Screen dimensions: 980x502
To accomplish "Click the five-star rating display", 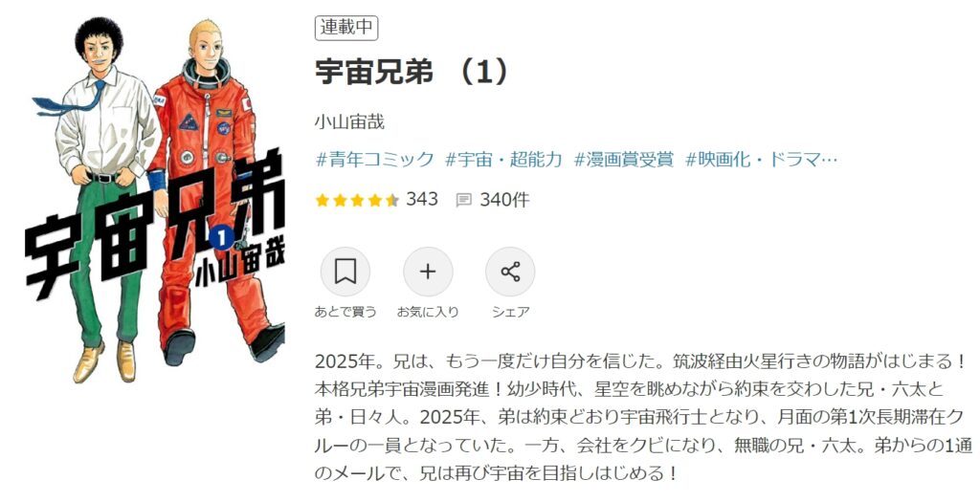I will (x=357, y=200).
